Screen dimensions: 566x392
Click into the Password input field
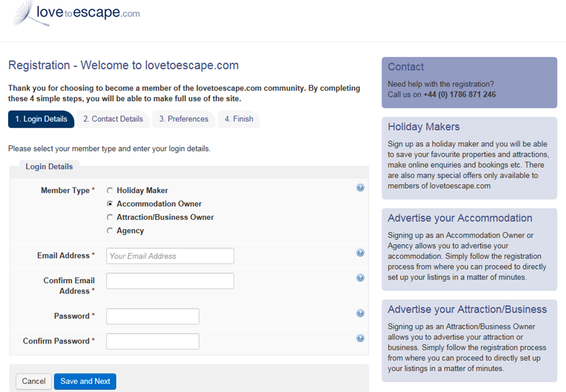click(x=153, y=316)
